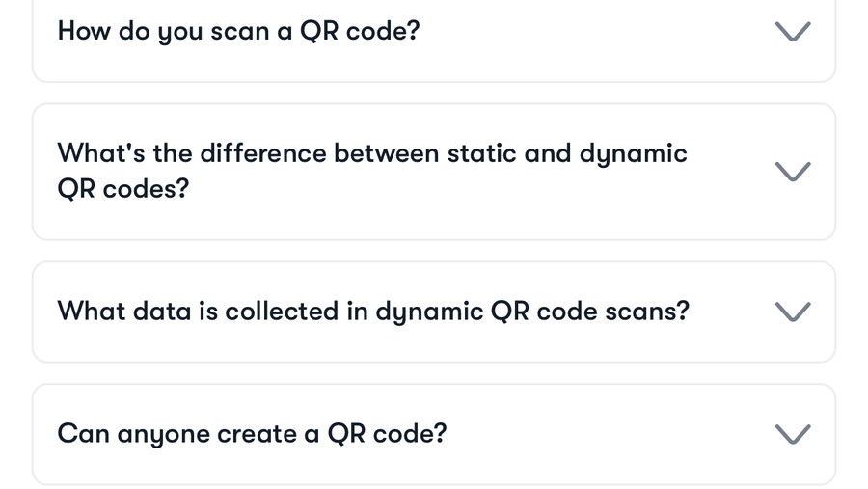Click "What's the difference between static and dynamic" text
This screenshot has width=868, height=489.
click(372, 153)
